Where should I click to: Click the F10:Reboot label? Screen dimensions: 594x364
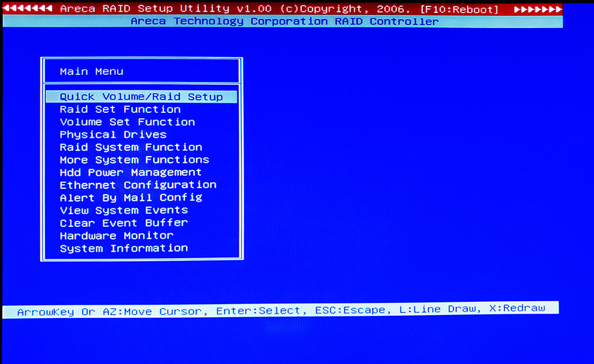(x=459, y=9)
